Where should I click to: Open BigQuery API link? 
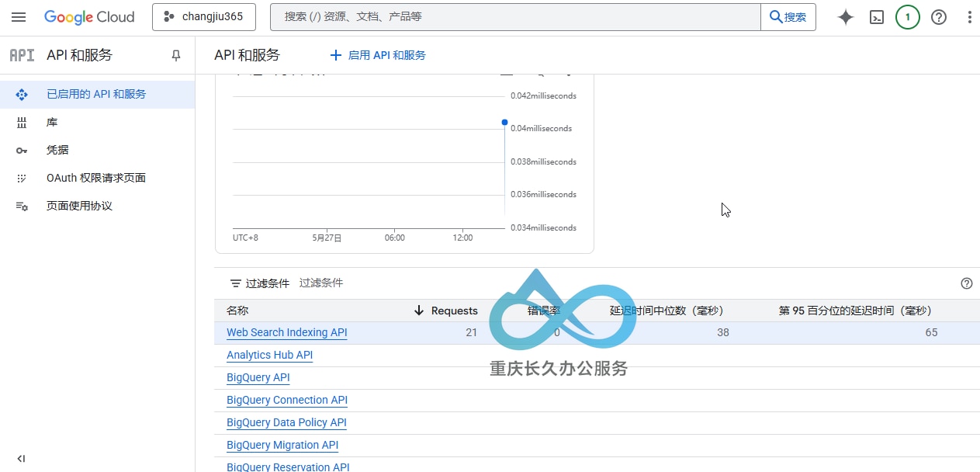[258, 377]
